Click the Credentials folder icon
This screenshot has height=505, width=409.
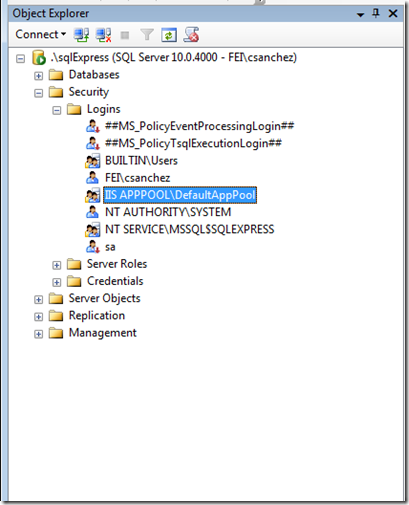[74, 281]
